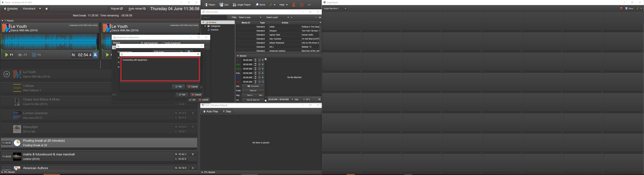Toggle Autoplay in the Player window
Image resolution: width=644 pixels, height=175 pixels.
11,9
